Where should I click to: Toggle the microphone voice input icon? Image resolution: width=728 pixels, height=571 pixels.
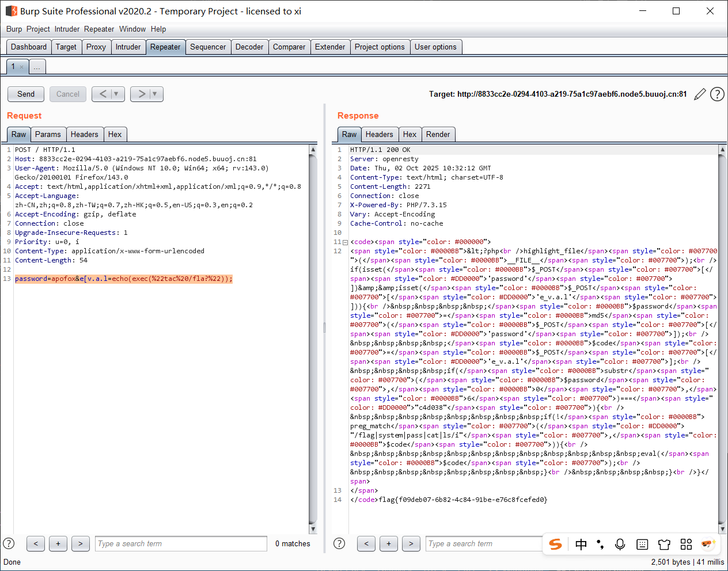[x=620, y=544]
